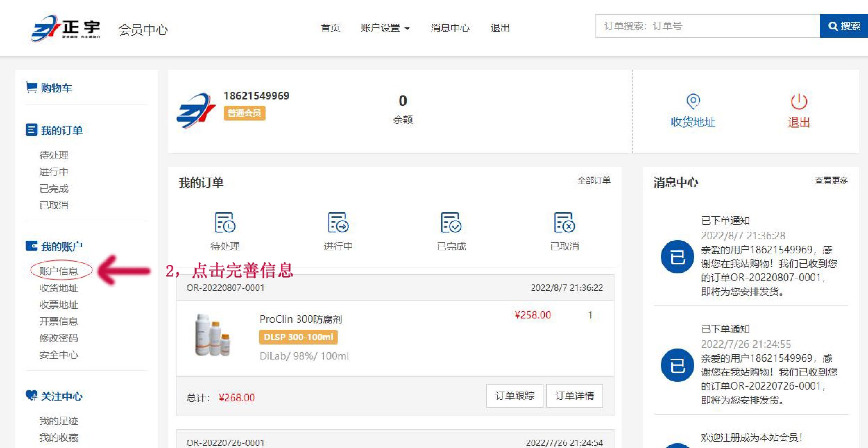This screenshot has height=448, width=868.
Task: Open 已取消 under 我的订单 in sidebar
Action: (x=54, y=205)
